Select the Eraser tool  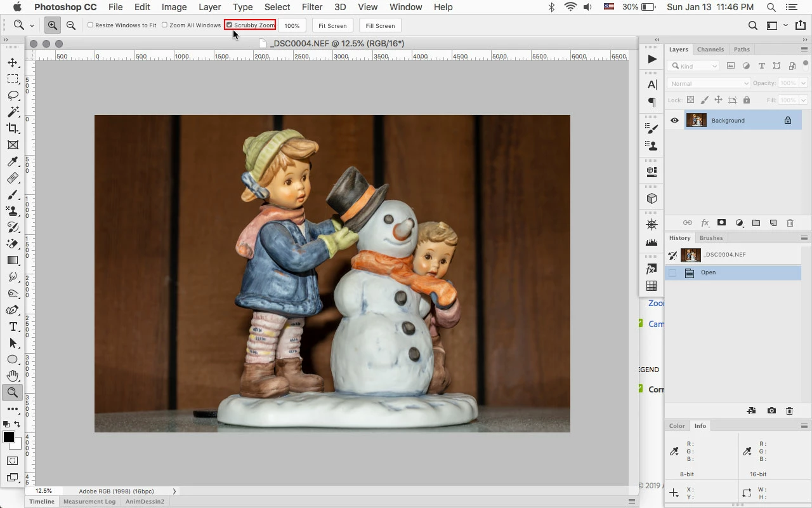pos(13,244)
